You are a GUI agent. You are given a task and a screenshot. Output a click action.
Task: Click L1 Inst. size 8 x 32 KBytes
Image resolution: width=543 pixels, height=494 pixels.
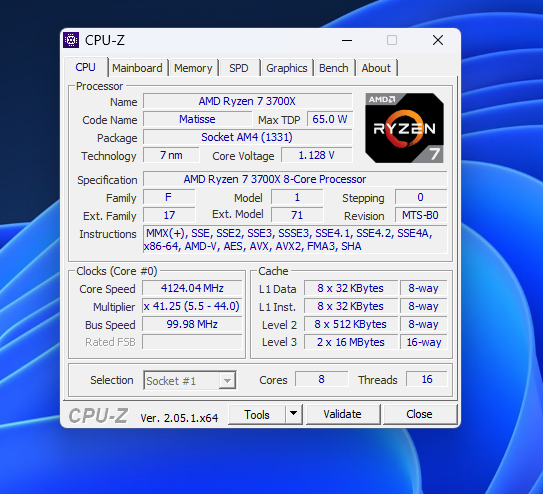click(351, 306)
